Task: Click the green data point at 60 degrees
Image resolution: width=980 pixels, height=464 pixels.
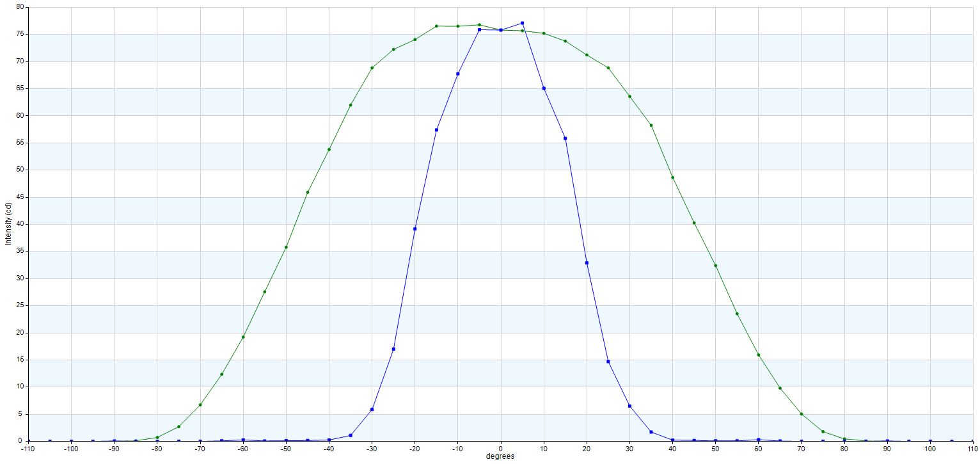Action: point(758,355)
